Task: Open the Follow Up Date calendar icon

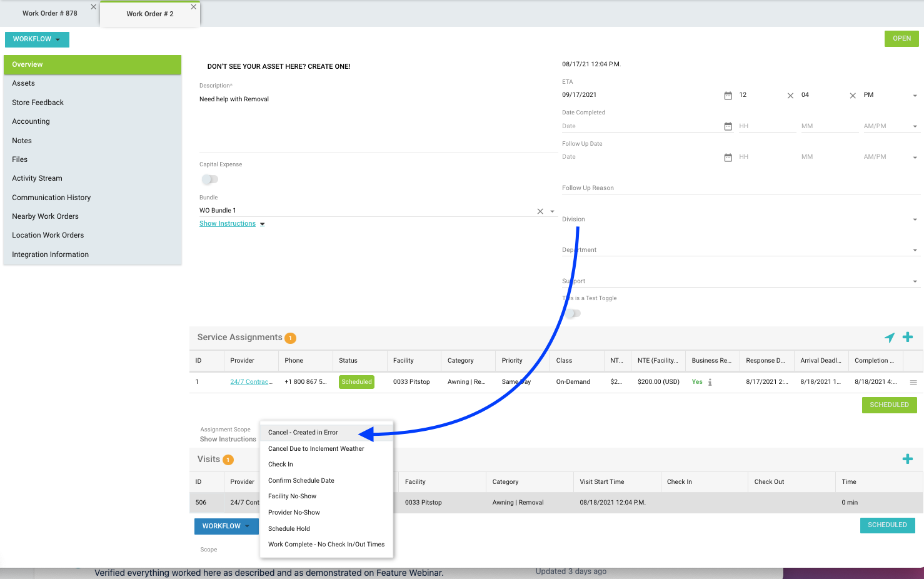Action: coord(728,158)
